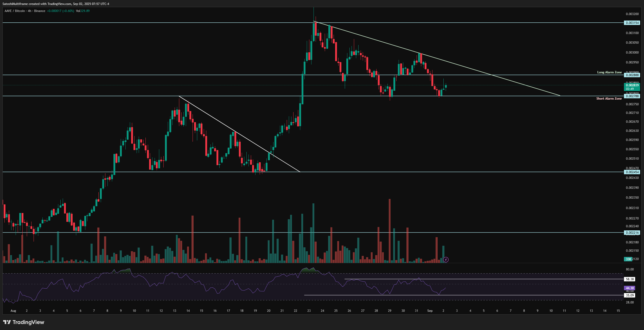
Task: Click the 0.002310 price axis label
Action: click(632, 208)
